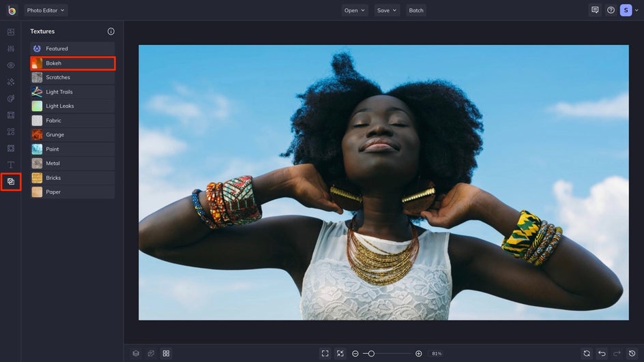Click the zoom out minus icon
Viewport: 644px width, 362px height.
(x=355, y=353)
